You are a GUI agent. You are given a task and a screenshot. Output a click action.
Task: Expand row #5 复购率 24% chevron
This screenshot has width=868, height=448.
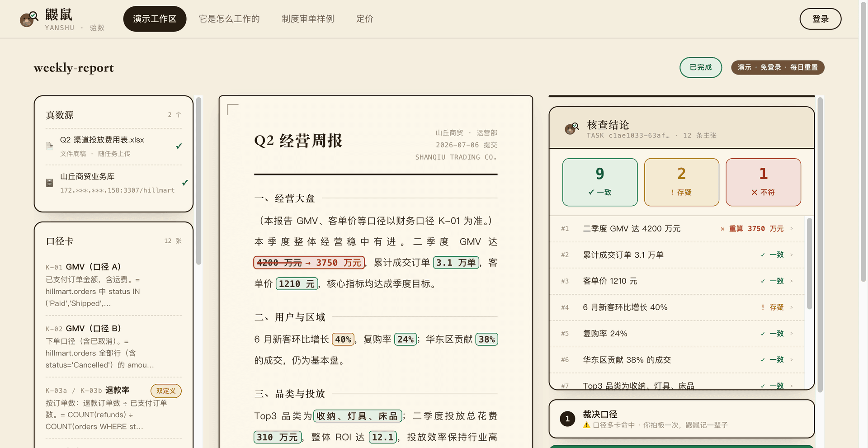point(792,334)
